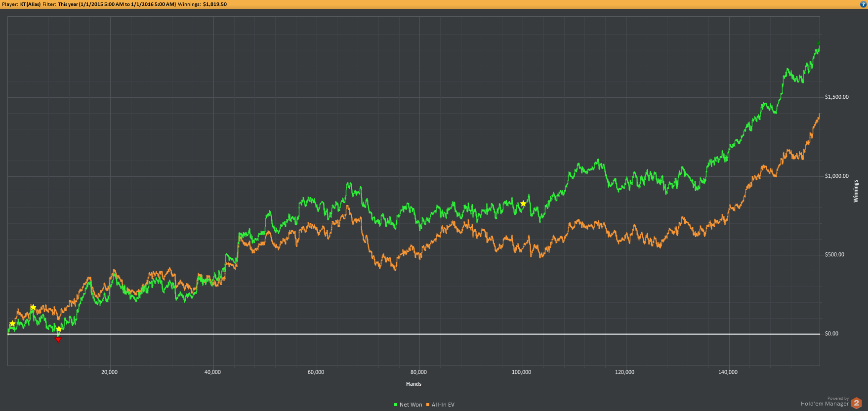Image resolution: width=868 pixels, height=411 pixels.
Task: Click the $500.00 winnings axis label
Action: pyautogui.click(x=835, y=255)
